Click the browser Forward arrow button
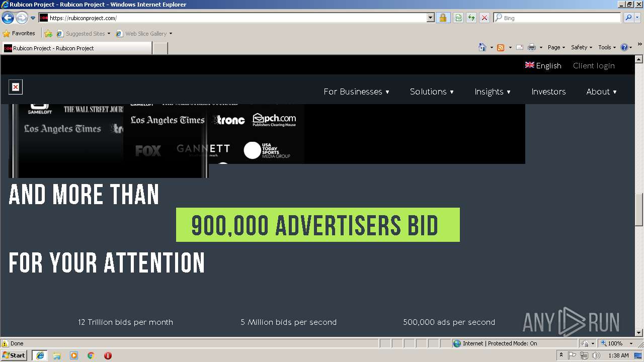 22,18
